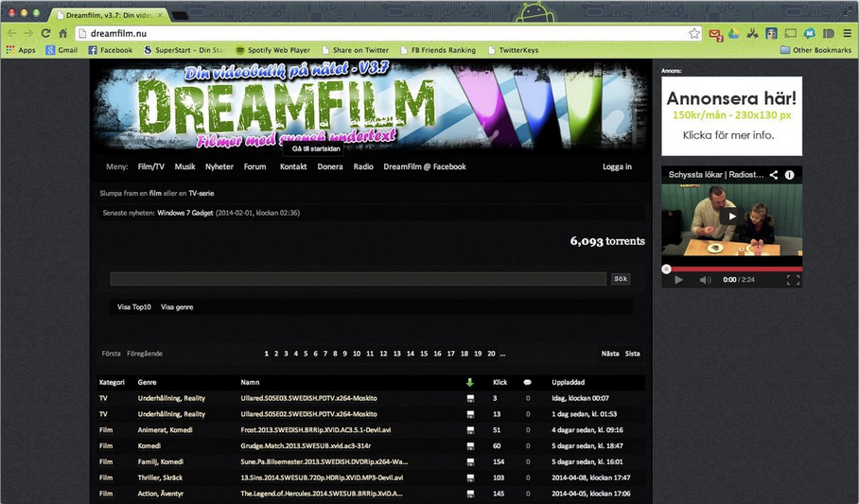This screenshot has width=859, height=504.
Task: Bookmark page with the star icon
Action: [x=694, y=33]
